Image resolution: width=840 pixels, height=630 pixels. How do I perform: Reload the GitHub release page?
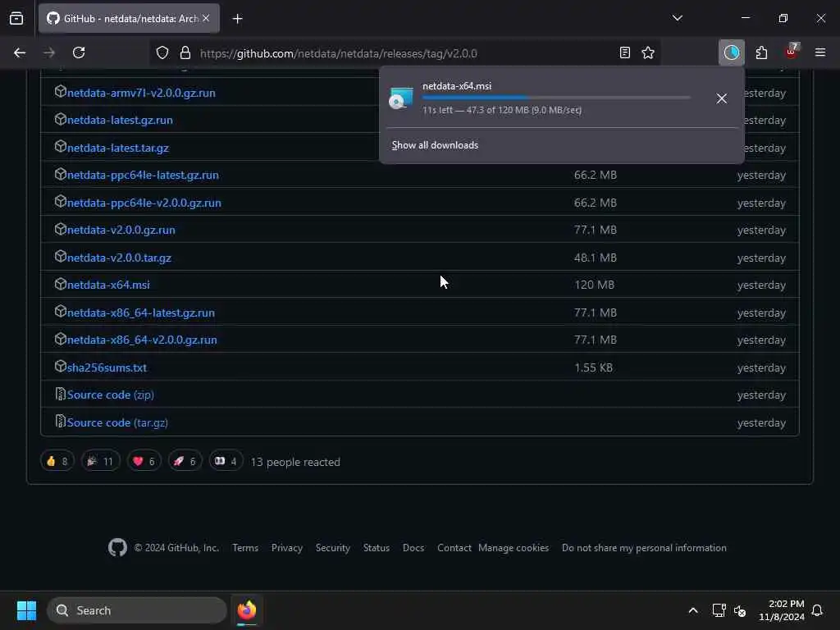(x=79, y=52)
